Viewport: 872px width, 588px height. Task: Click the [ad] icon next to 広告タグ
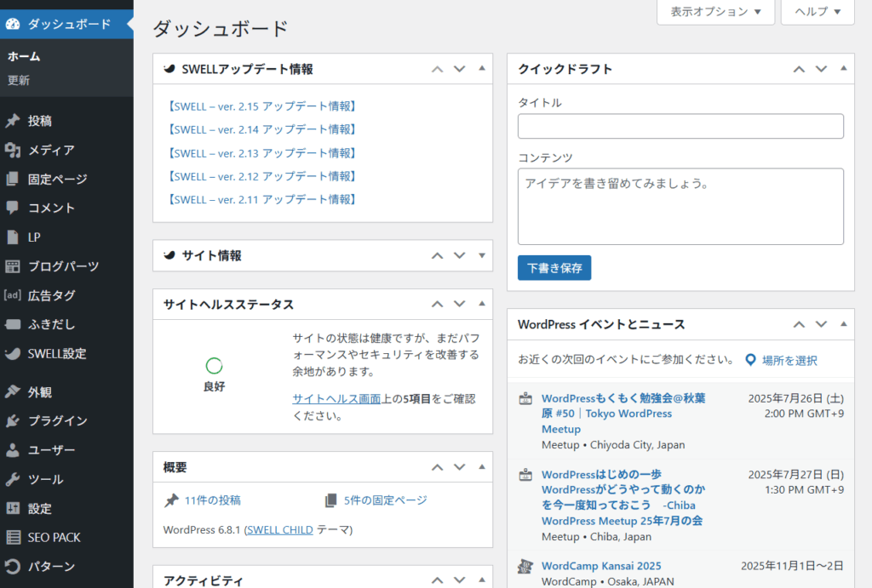pos(13,295)
